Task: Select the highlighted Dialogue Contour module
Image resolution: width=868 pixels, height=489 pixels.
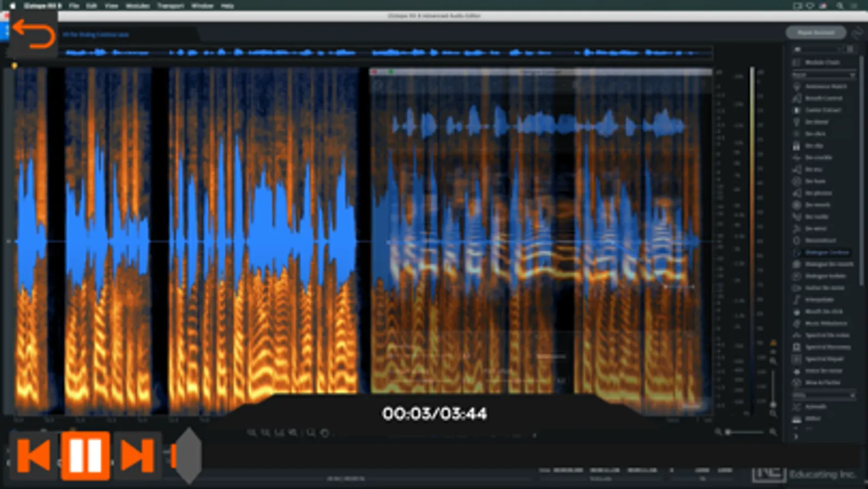Action: pos(822,253)
